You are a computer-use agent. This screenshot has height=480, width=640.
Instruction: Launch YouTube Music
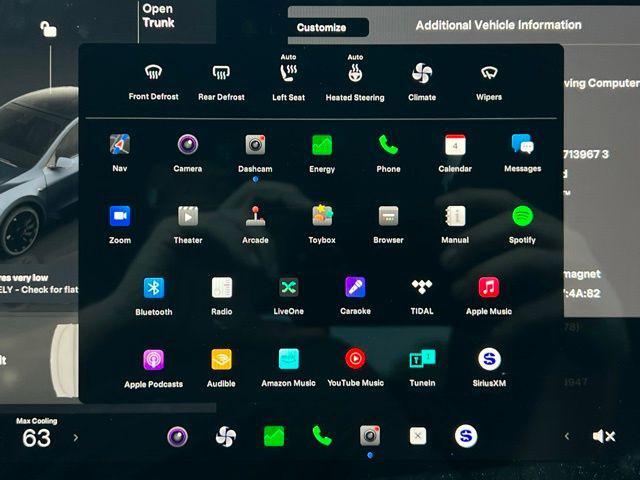[x=355, y=359]
